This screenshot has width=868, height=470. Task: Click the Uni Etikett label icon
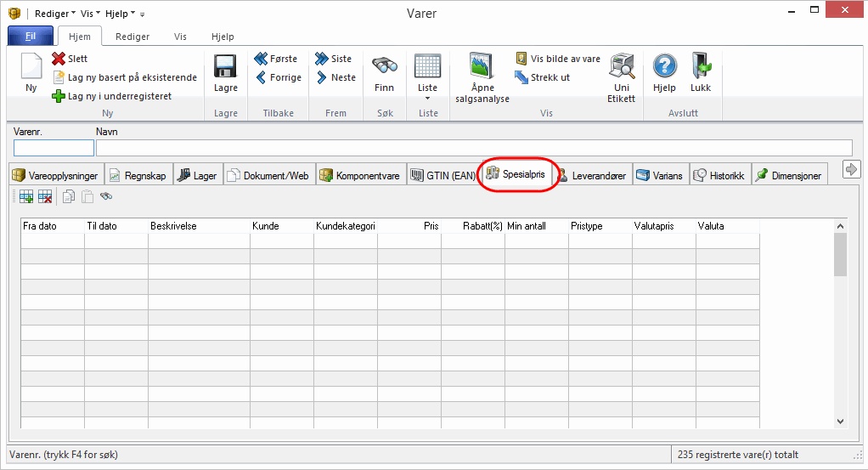click(622, 68)
